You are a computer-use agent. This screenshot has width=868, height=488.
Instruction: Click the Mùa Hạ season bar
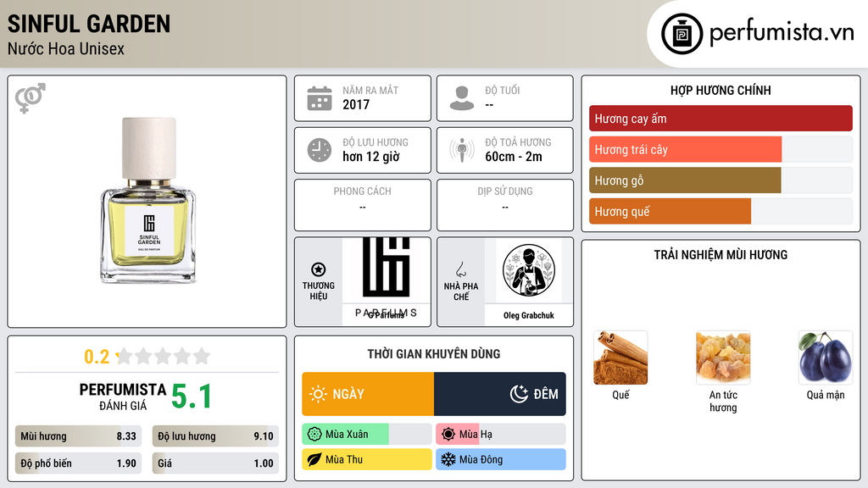(501, 435)
